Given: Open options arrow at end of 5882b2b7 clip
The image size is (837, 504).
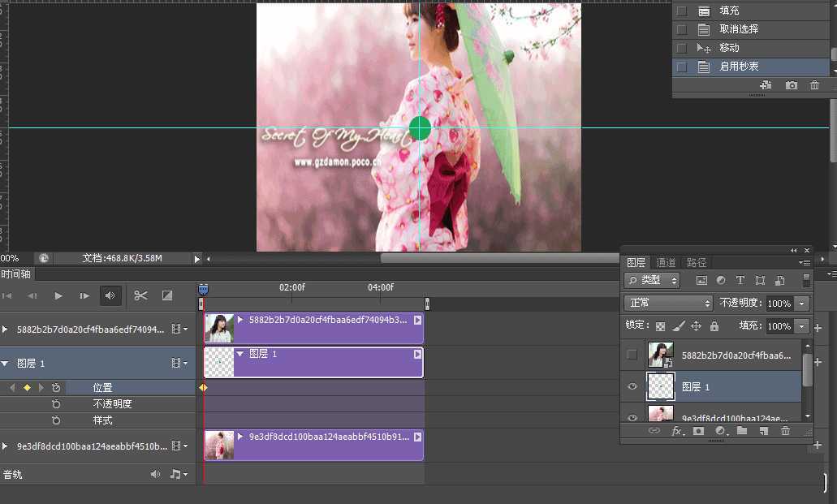Looking at the screenshot, I should (x=417, y=320).
